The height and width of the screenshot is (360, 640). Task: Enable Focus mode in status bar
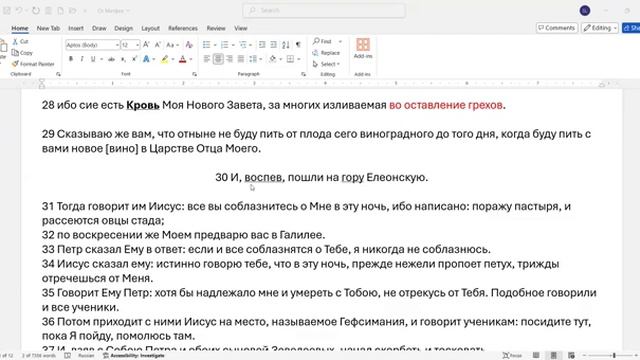pyautogui.click(x=512, y=355)
